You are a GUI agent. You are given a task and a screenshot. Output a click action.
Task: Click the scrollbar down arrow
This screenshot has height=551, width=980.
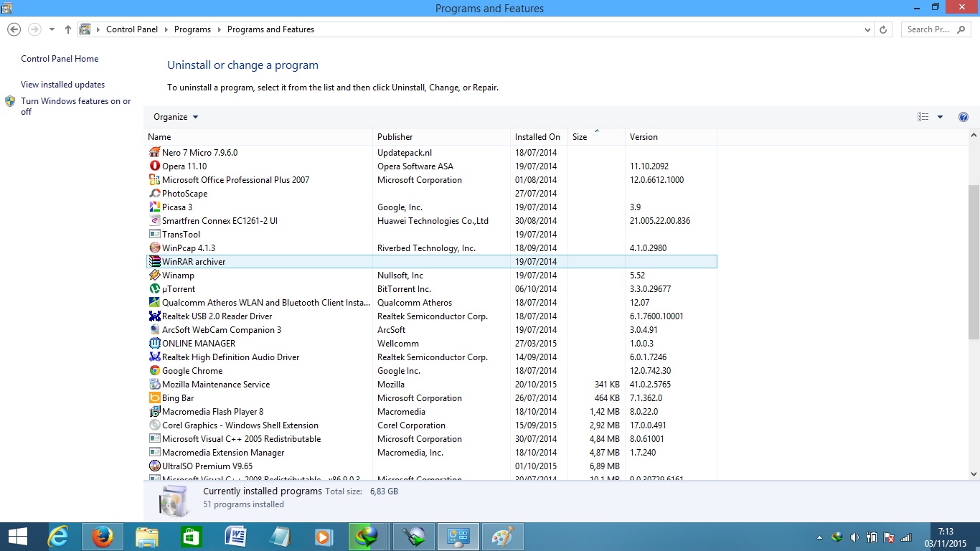pyautogui.click(x=974, y=474)
